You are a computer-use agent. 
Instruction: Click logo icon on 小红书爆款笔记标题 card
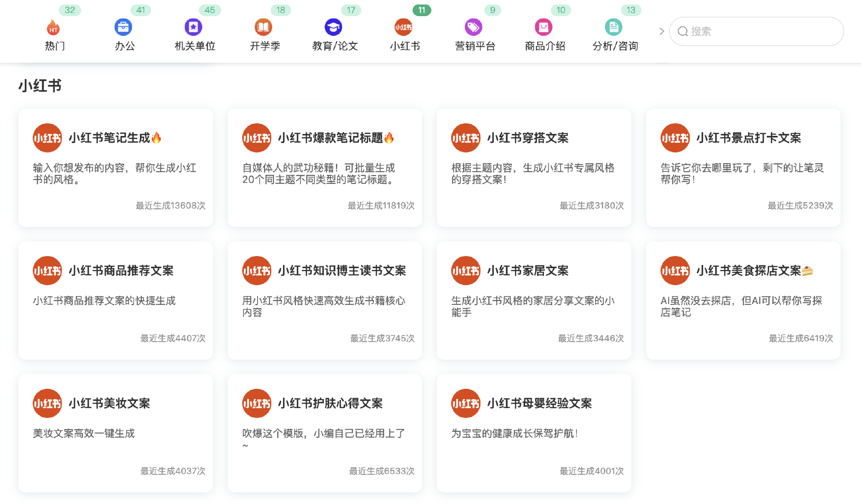[257, 138]
